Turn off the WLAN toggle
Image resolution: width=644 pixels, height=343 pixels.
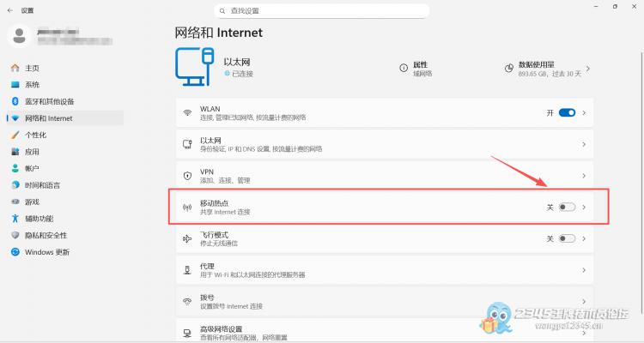pyautogui.click(x=567, y=113)
